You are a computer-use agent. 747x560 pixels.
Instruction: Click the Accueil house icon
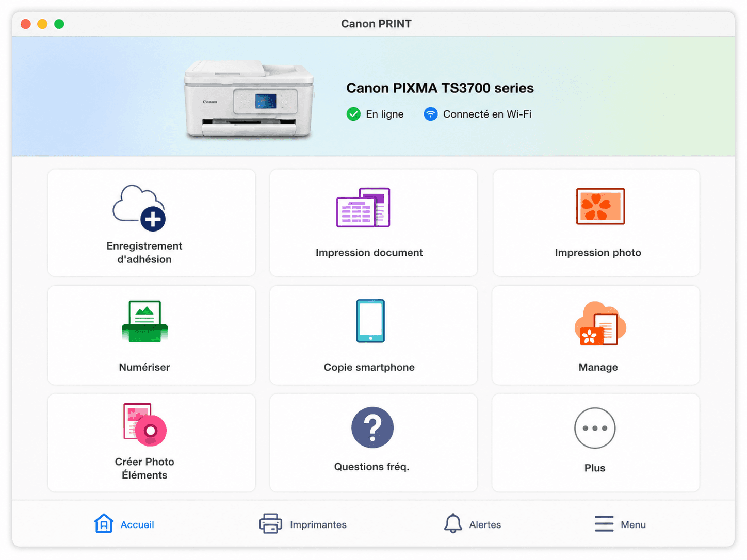click(x=104, y=523)
